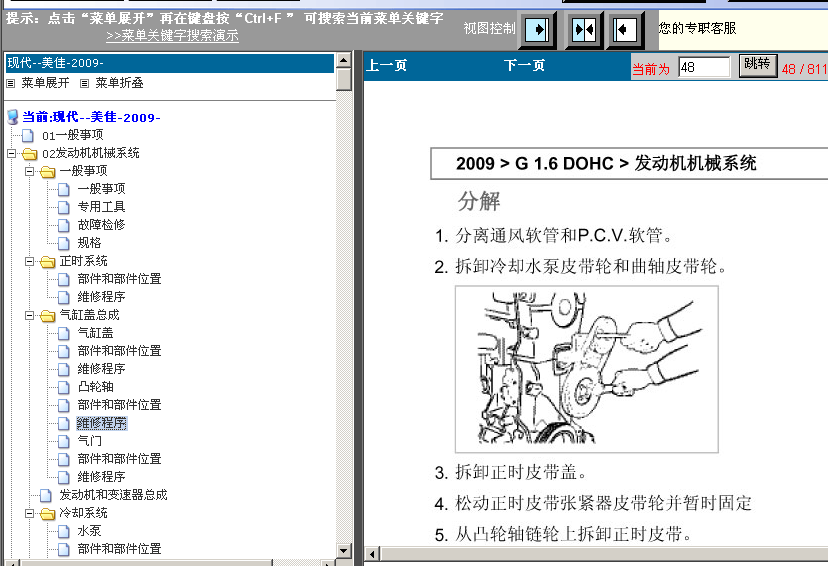Click the 48 / 811 page counter
The image size is (828, 566).
(x=804, y=69)
